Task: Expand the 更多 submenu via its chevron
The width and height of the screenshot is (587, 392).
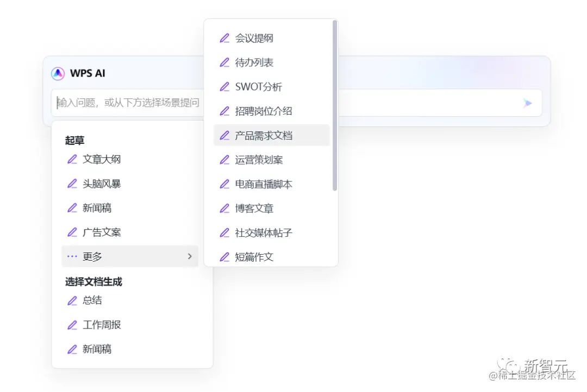Action: pos(190,256)
